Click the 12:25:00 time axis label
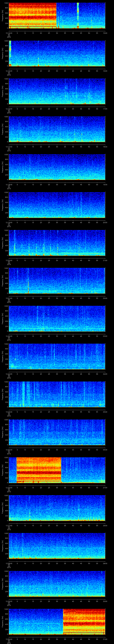The image size is (114, 644). (9, 450)
